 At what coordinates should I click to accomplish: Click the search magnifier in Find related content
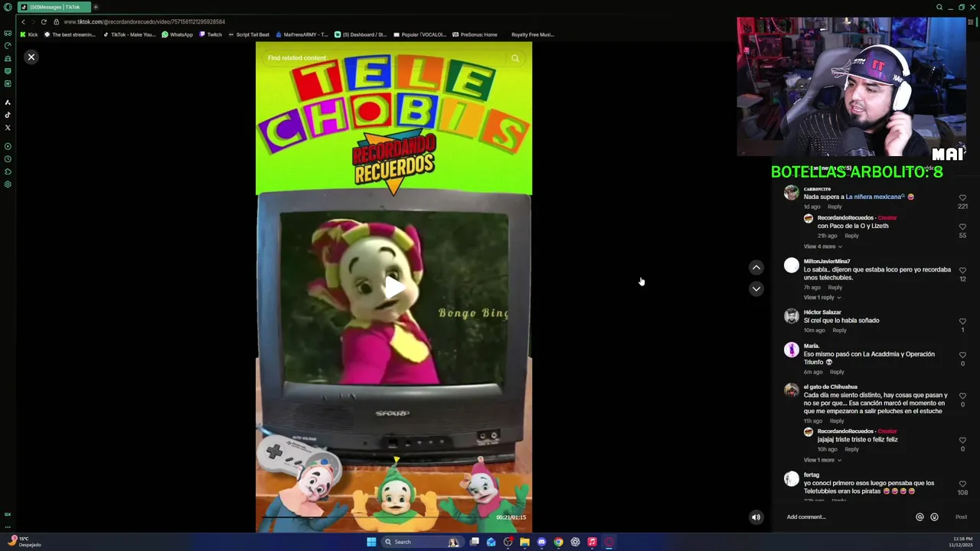tap(515, 58)
